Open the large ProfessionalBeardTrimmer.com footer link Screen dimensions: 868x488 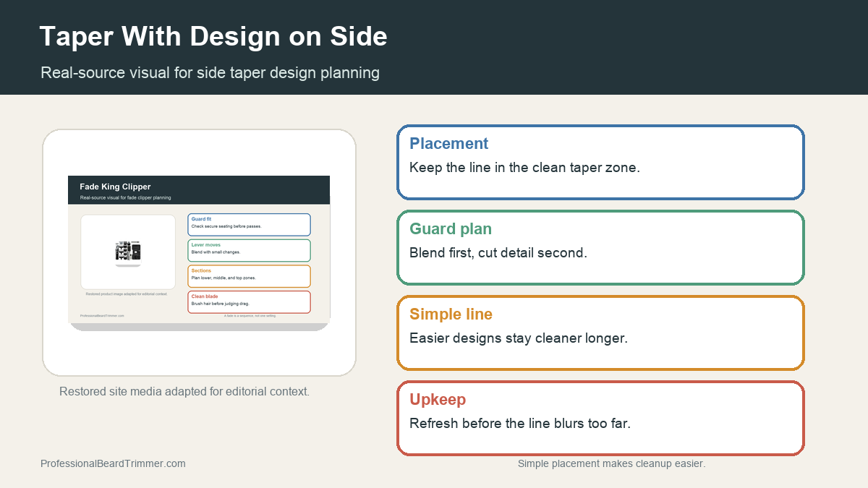pos(113,463)
